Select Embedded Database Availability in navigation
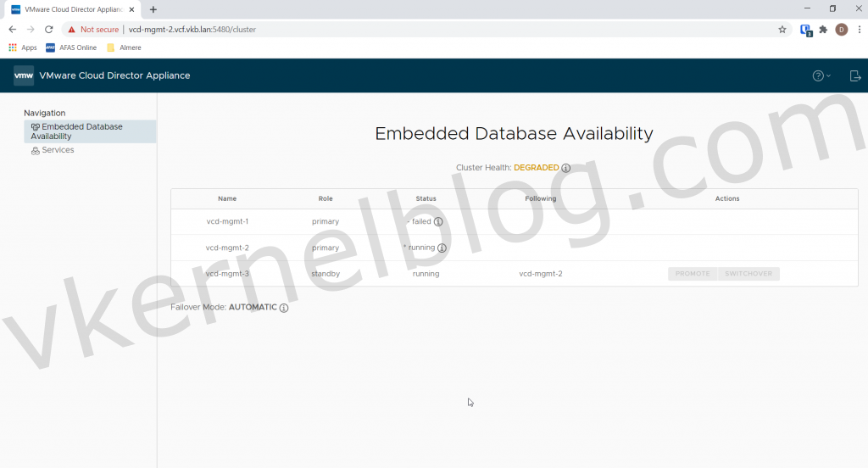 [x=81, y=131]
